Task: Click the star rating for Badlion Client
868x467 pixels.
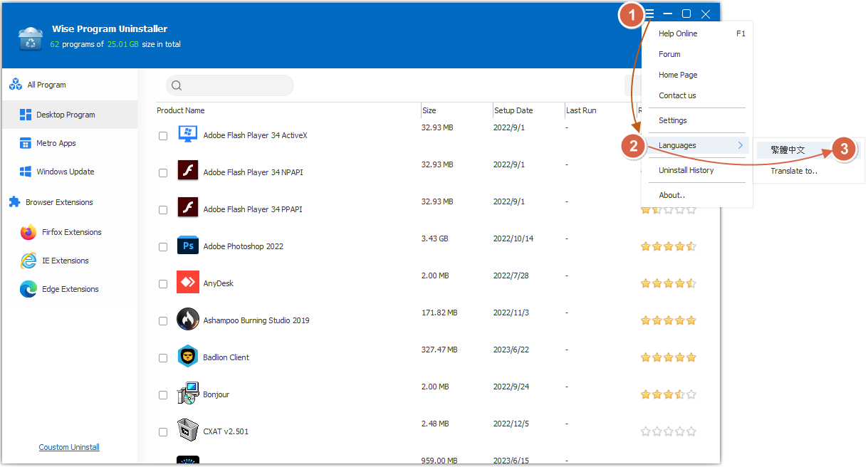Action: [668, 357]
